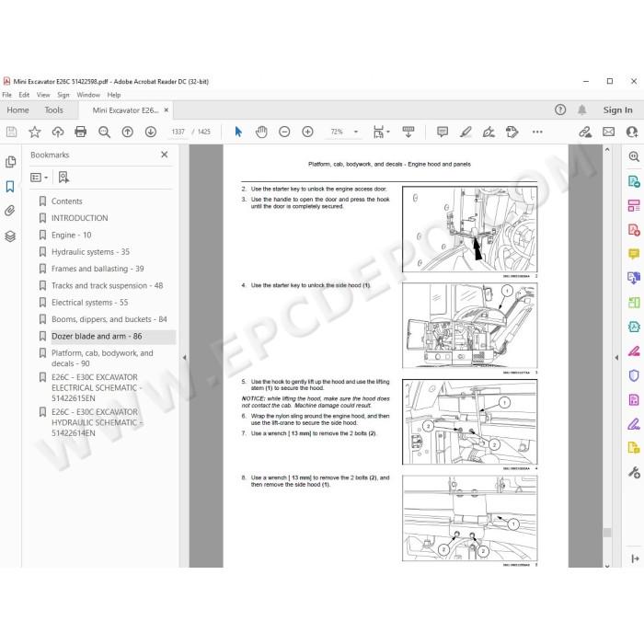The height and width of the screenshot is (644, 644).
Task: Click the scrolling mode icon
Action: pos(408,132)
